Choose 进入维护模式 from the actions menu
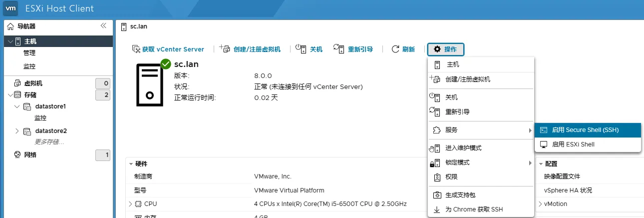The height and width of the screenshot is (218, 644). coord(463,148)
